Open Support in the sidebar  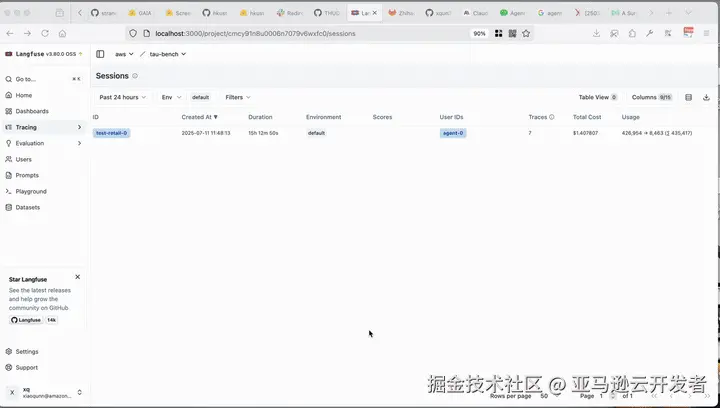[27, 368]
